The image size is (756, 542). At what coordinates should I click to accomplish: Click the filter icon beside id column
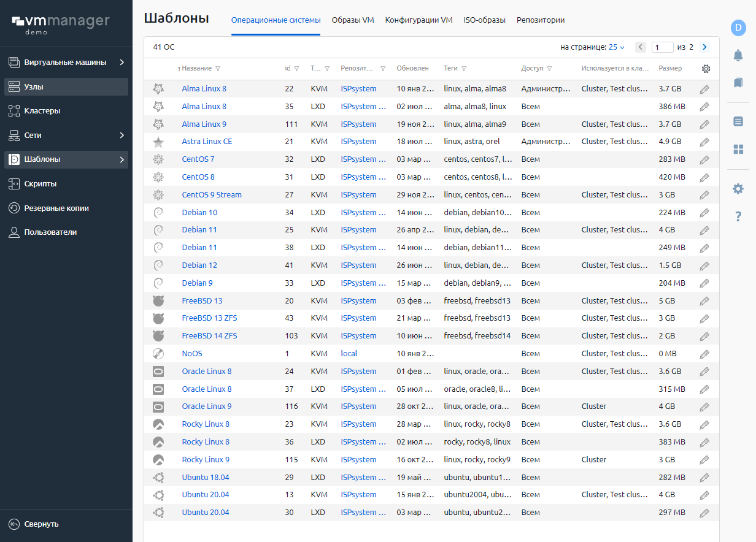click(x=297, y=69)
